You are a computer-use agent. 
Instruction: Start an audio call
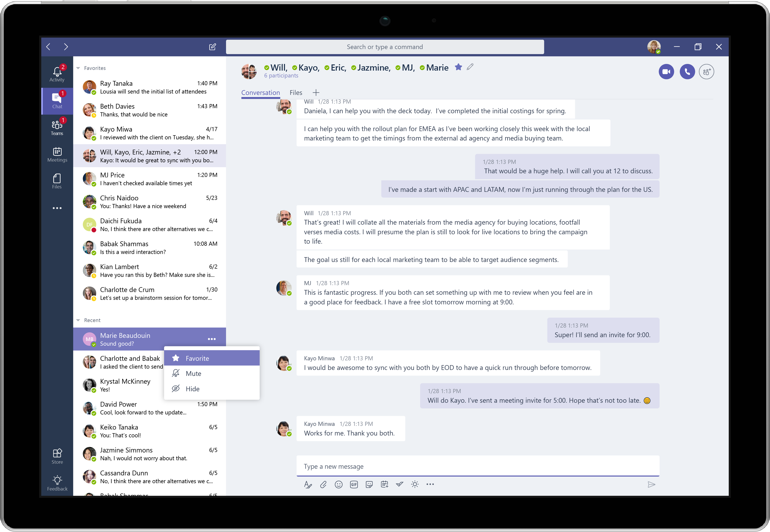point(687,71)
